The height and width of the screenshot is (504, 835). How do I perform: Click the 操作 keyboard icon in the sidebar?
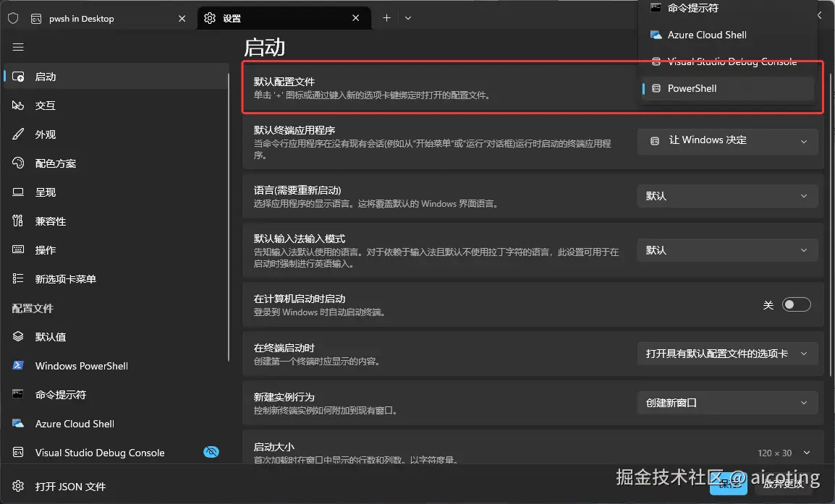tap(18, 249)
